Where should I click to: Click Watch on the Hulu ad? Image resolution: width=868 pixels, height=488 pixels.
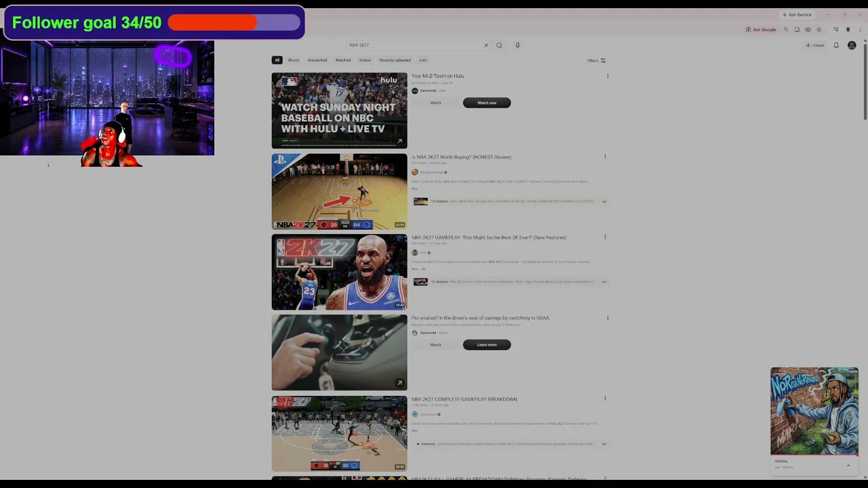[x=435, y=103]
